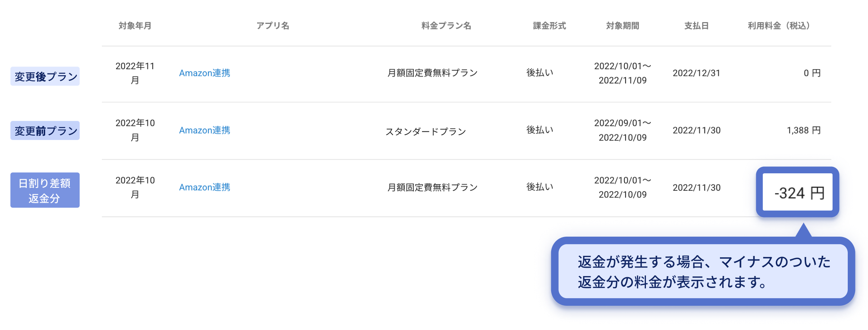The width and height of the screenshot is (868, 330).
Task: Open the Amazon連携 link in the 日割り差額返金分 row
Action: coord(204,187)
